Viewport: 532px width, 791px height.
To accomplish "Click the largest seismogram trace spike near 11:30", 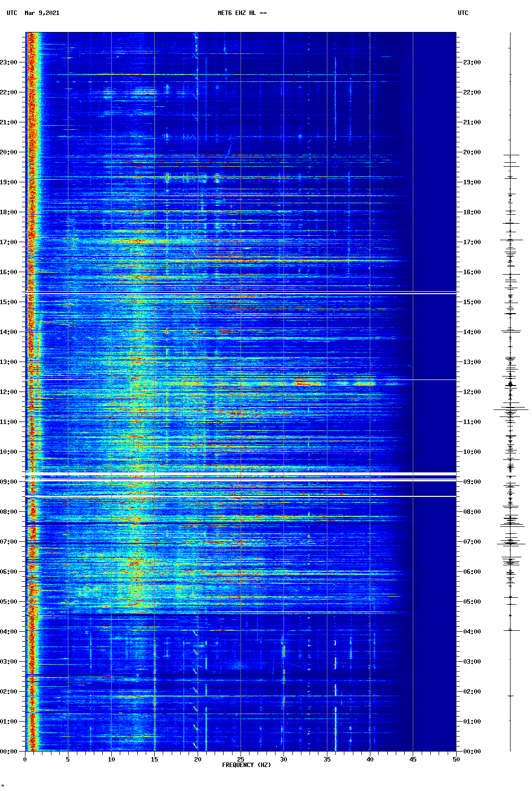I will 511,409.
